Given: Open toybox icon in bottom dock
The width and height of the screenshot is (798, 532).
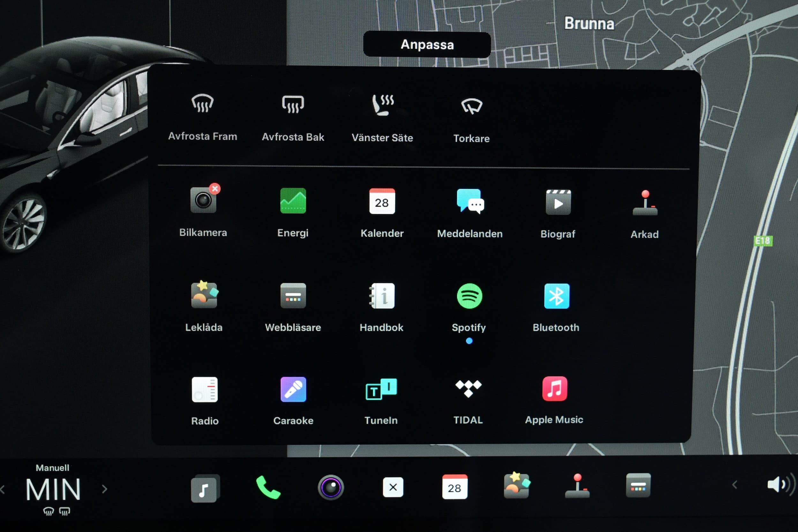Looking at the screenshot, I should (x=517, y=485).
